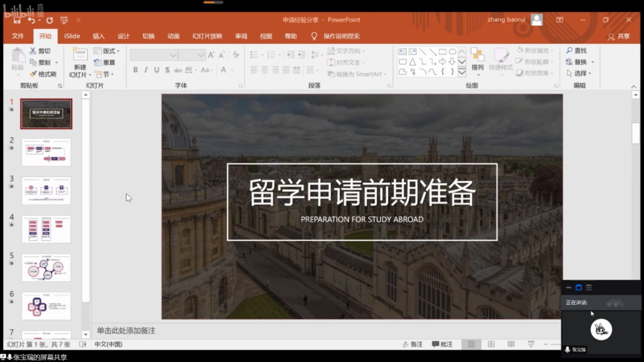Select the oval shape in shapes gallery
Screen dimensions: 644x362
[x=452, y=52]
